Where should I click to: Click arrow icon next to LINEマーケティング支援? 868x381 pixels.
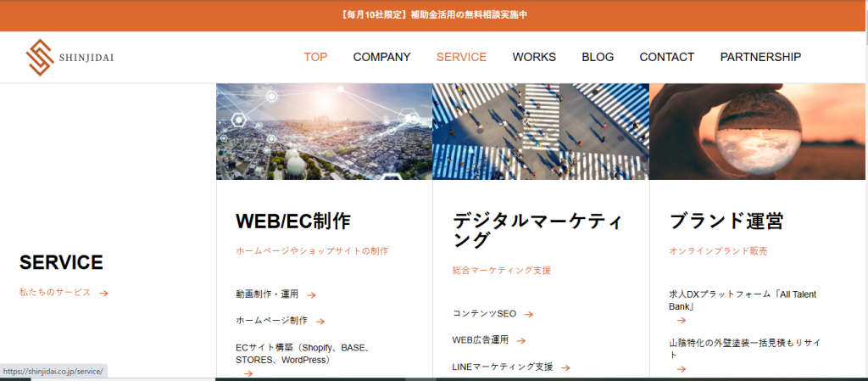point(565,367)
